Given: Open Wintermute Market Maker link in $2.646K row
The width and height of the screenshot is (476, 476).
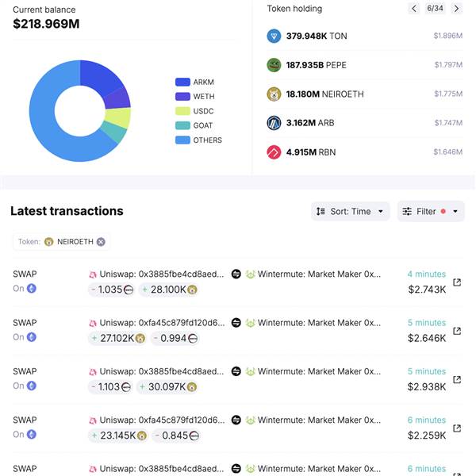Looking at the screenshot, I should (x=319, y=323).
